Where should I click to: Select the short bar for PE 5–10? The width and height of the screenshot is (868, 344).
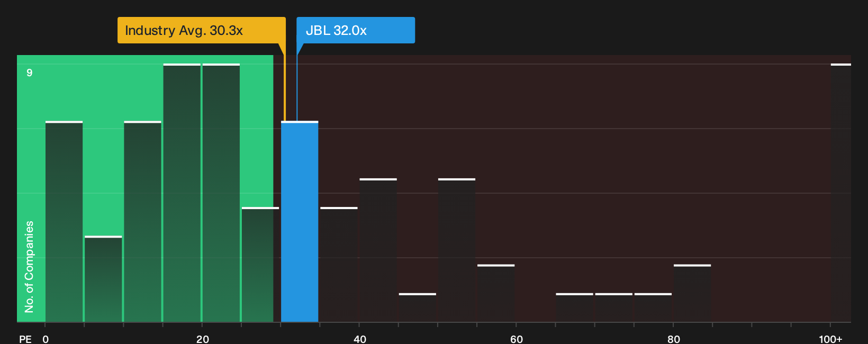click(103, 279)
